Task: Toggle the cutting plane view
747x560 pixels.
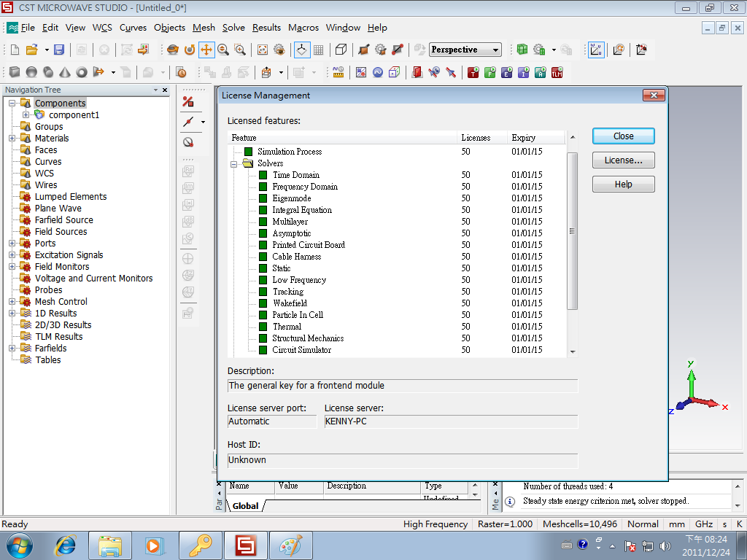Action: click(363, 50)
